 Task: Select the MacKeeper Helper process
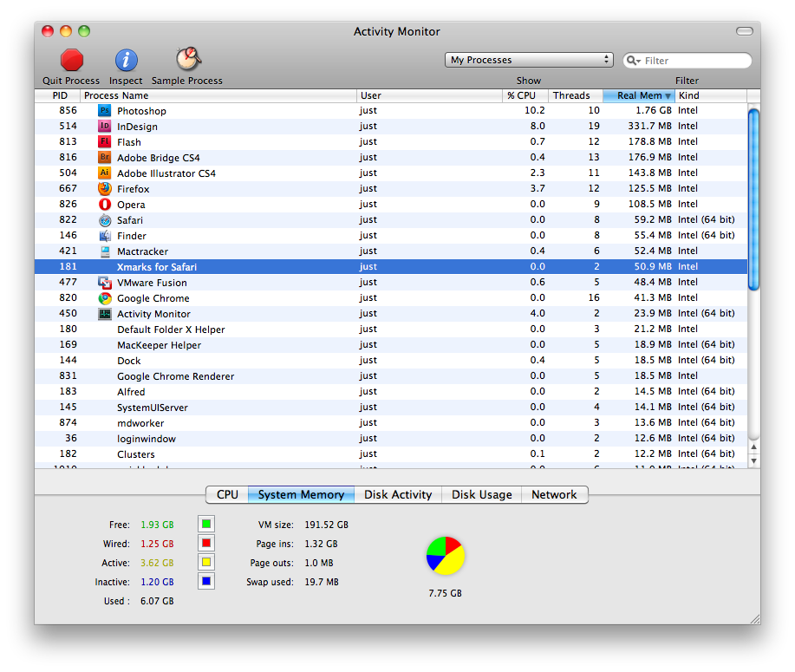coord(391,345)
